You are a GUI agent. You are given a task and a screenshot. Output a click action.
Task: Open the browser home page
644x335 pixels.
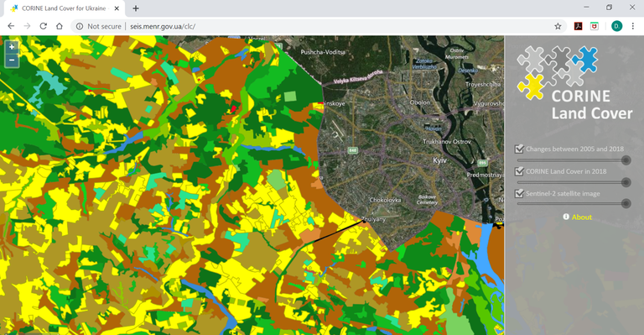pyautogui.click(x=60, y=26)
